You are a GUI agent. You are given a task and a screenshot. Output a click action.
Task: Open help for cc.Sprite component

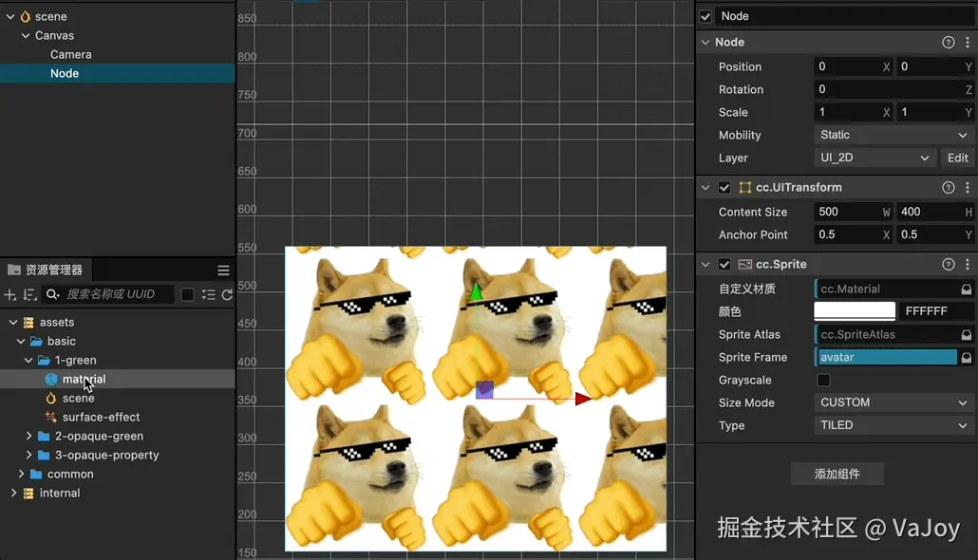click(x=948, y=265)
